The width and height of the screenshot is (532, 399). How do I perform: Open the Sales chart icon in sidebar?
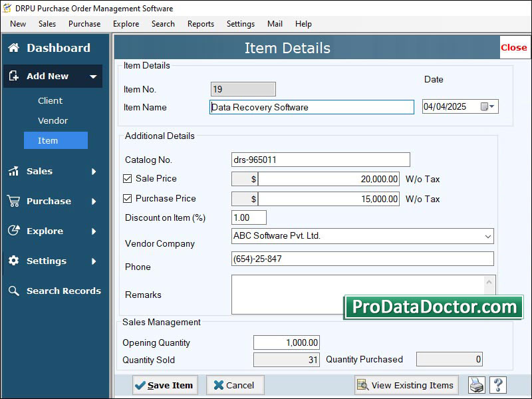(13, 171)
